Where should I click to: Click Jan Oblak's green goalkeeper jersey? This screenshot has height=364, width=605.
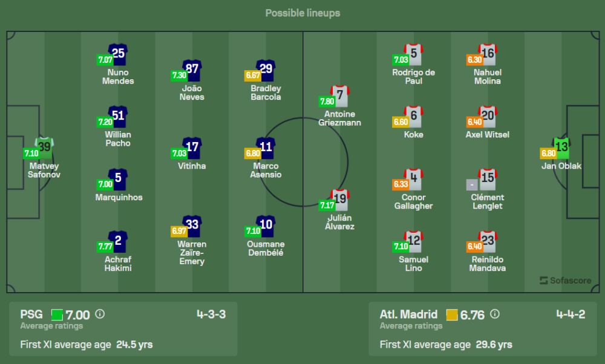(561, 148)
